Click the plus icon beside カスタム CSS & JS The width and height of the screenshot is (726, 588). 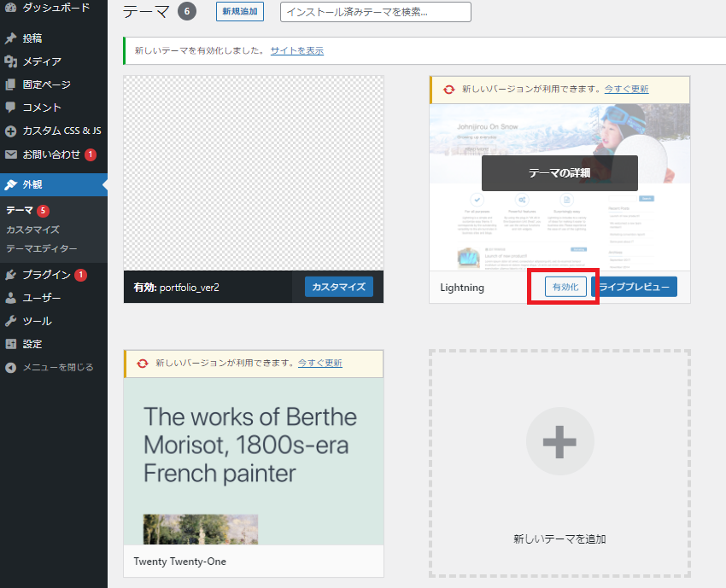[10, 131]
